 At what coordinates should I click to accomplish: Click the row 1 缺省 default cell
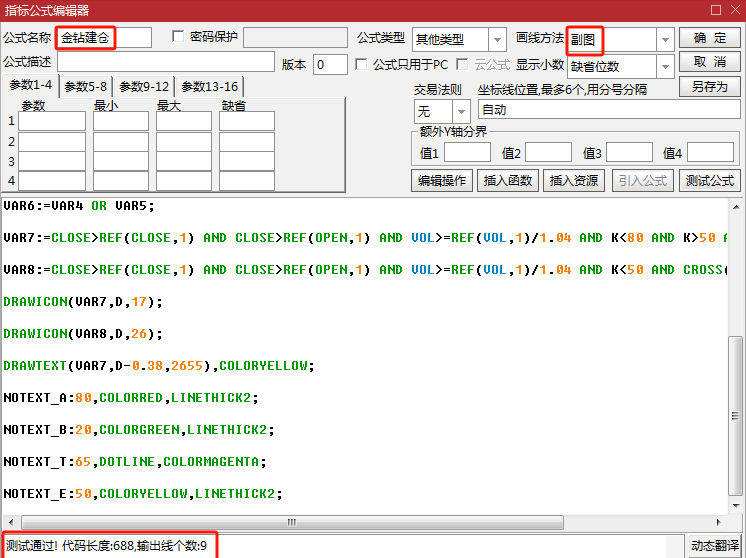point(246,121)
